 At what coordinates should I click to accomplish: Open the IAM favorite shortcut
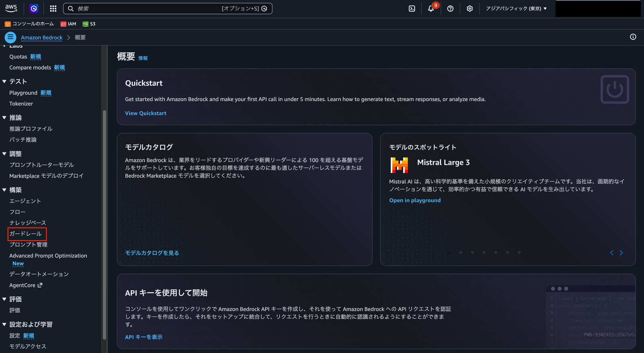point(68,24)
